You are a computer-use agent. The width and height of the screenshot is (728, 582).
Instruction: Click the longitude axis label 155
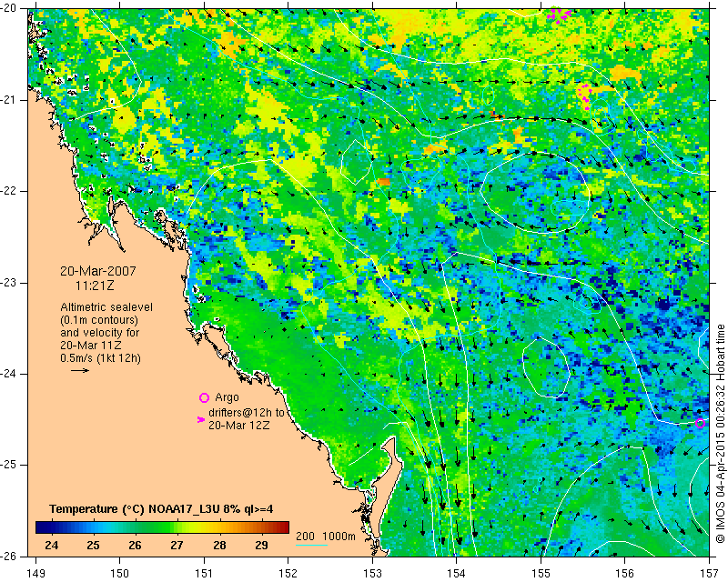(541, 574)
